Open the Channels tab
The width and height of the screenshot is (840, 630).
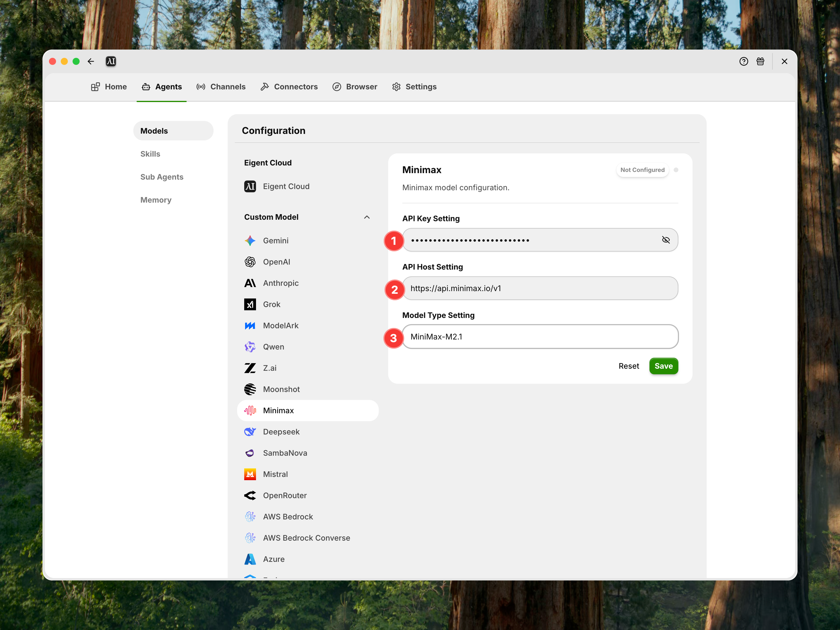point(221,87)
